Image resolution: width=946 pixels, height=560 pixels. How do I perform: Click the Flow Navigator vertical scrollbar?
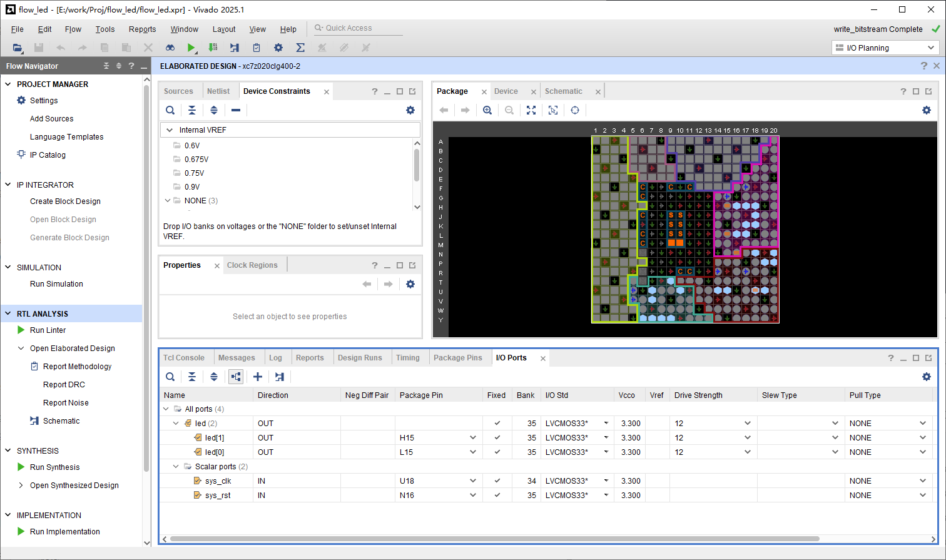coord(147,277)
